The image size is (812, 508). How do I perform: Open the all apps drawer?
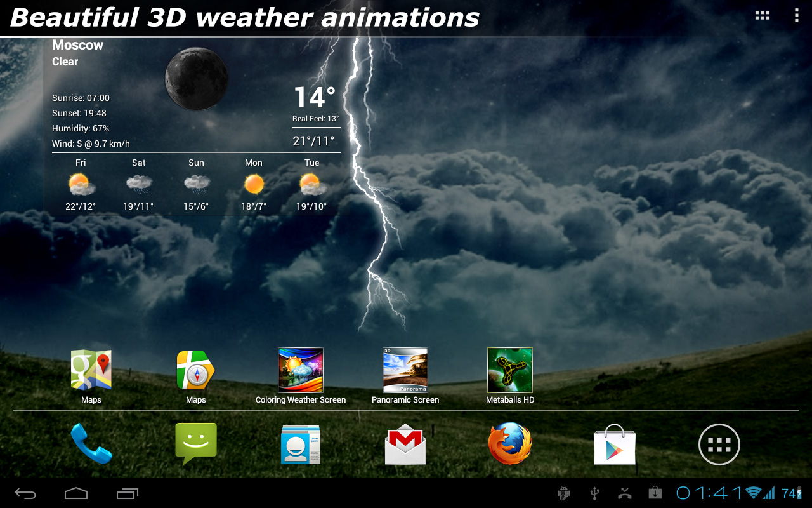tap(719, 444)
